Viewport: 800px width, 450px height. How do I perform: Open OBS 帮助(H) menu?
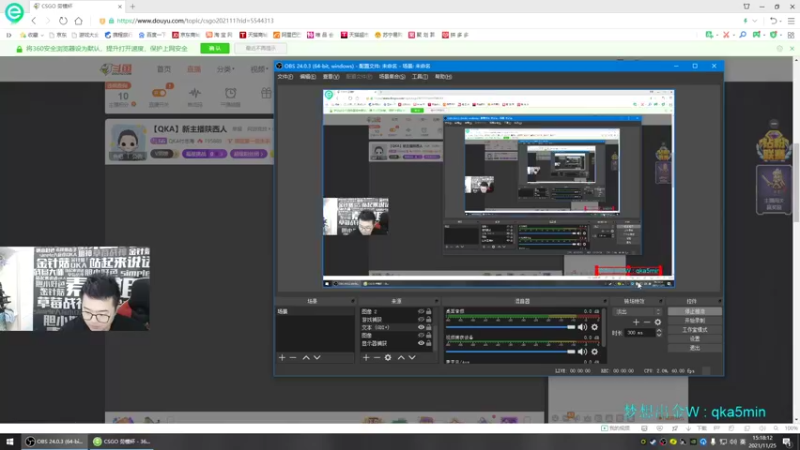tap(443, 77)
